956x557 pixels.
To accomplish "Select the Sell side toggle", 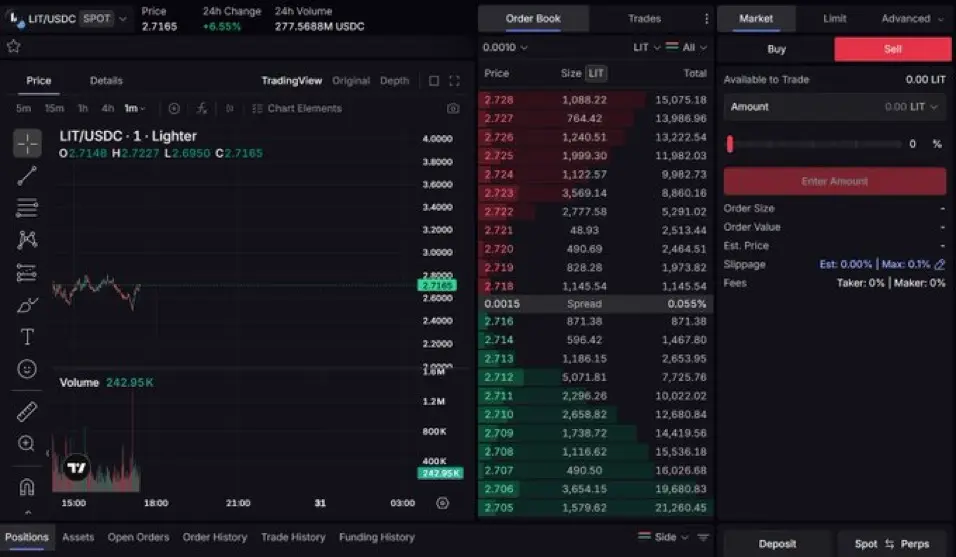I will pos(893,49).
